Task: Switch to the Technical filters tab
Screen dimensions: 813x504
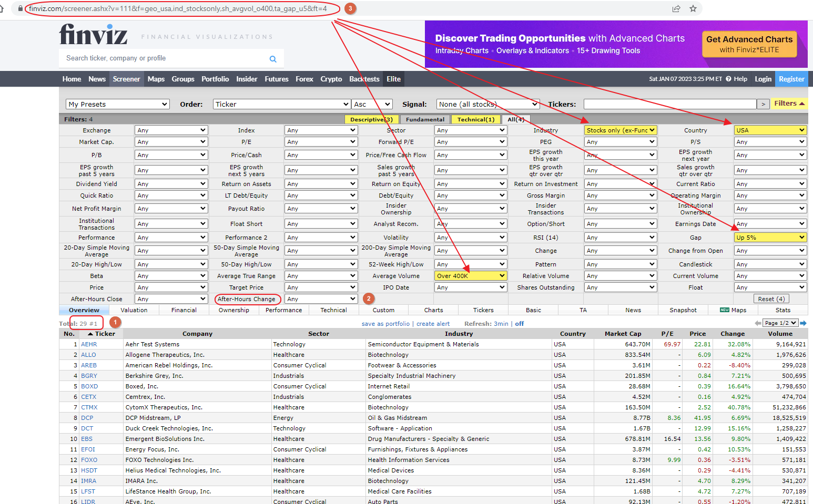Action: coord(475,119)
